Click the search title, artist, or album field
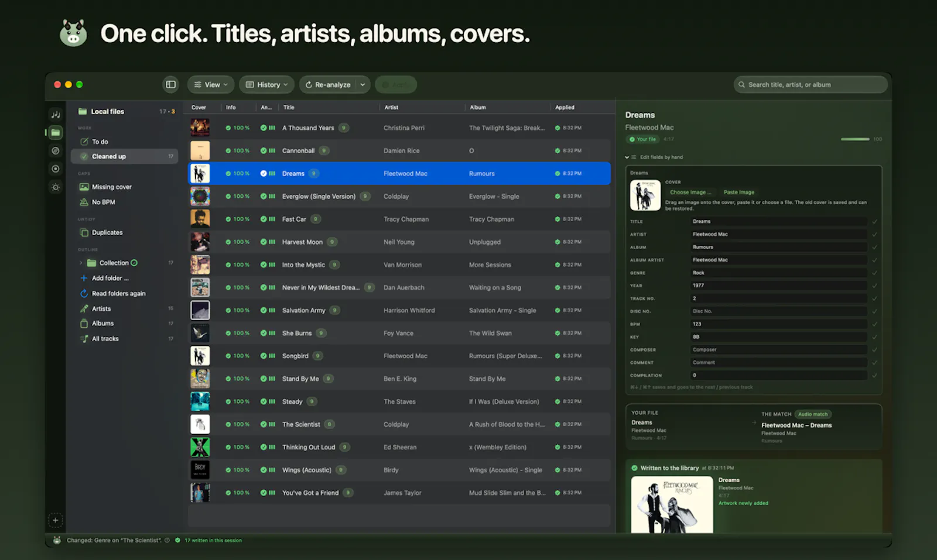This screenshot has width=937, height=560. [x=811, y=85]
